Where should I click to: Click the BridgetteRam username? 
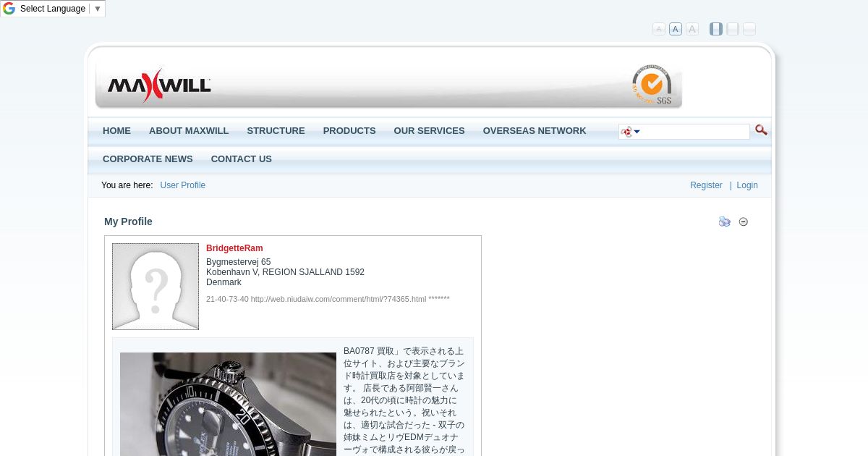click(234, 248)
